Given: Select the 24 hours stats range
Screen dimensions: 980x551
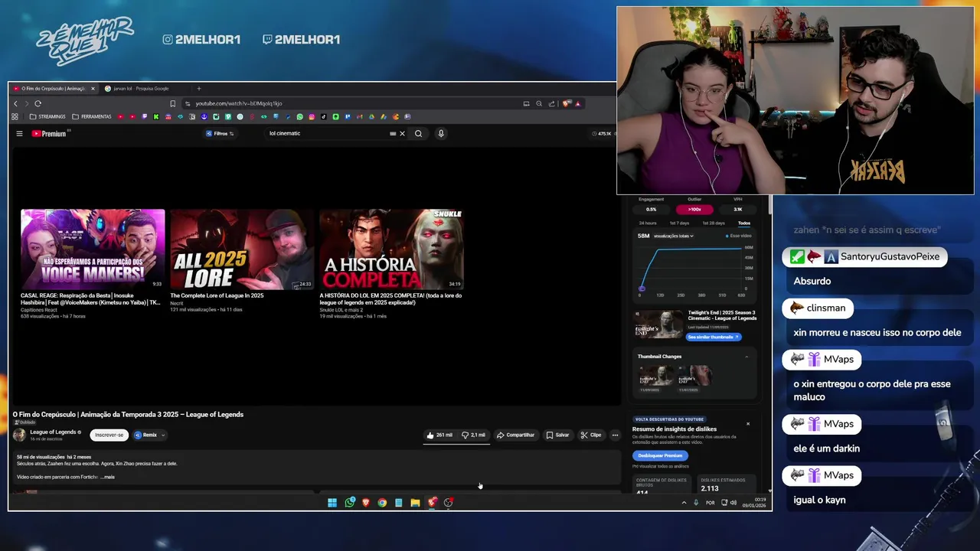Looking at the screenshot, I should 648,223.
